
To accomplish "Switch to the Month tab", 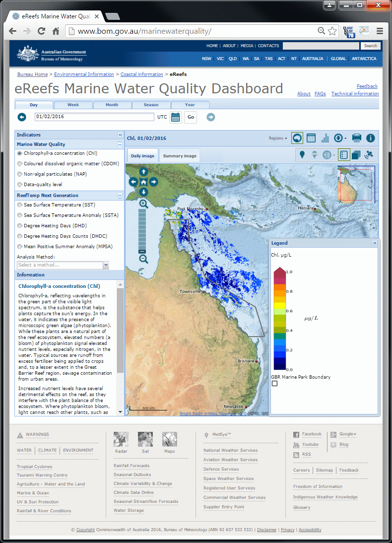I will (112, 105).
